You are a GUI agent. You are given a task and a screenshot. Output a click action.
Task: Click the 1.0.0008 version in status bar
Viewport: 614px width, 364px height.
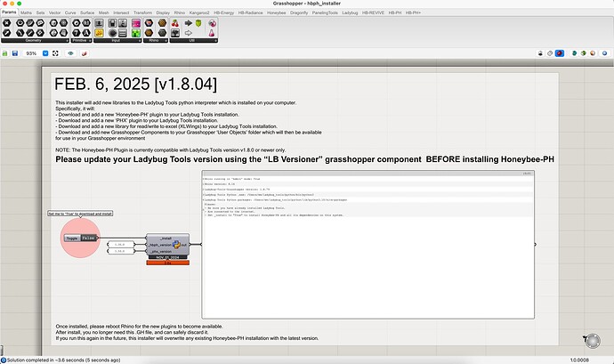pyautogui.click(x=579, y=360)
